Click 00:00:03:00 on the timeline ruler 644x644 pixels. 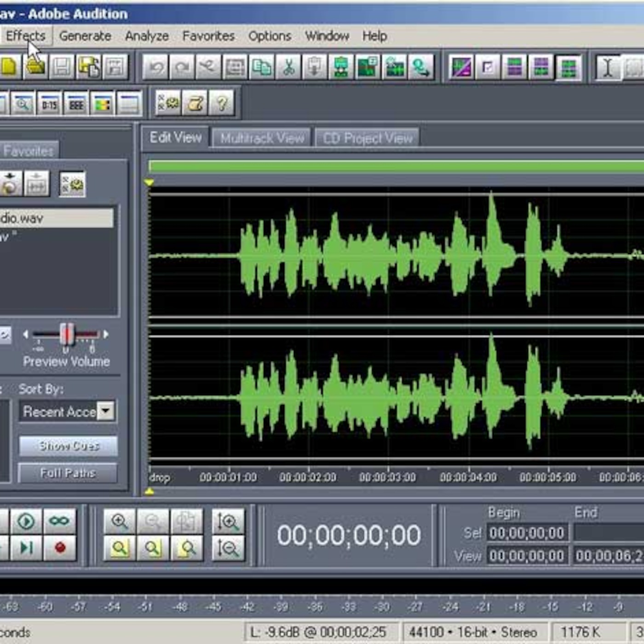coord(387,477)
